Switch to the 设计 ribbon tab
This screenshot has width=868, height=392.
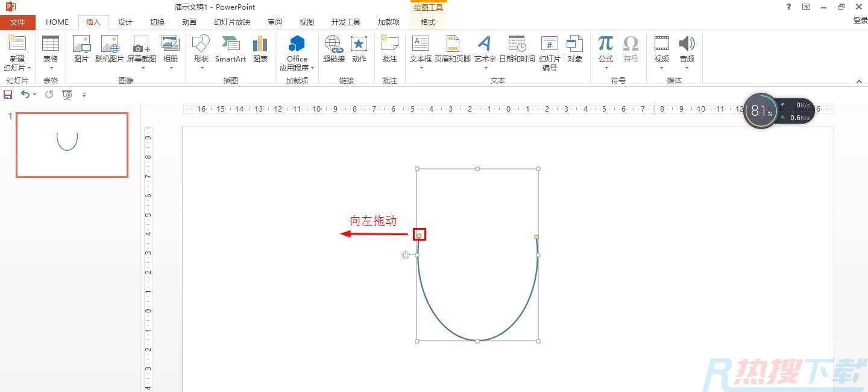pyautogui.click(x=125, y=22)
